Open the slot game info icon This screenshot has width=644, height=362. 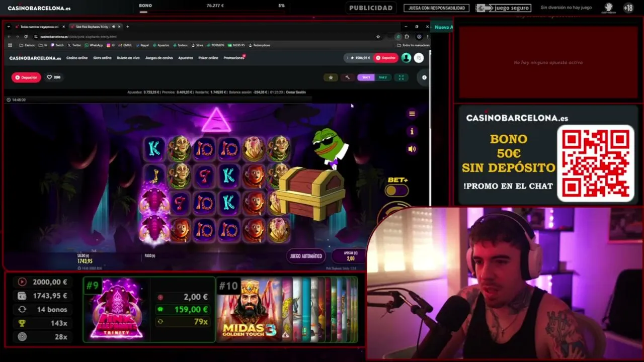click(412, 131)
